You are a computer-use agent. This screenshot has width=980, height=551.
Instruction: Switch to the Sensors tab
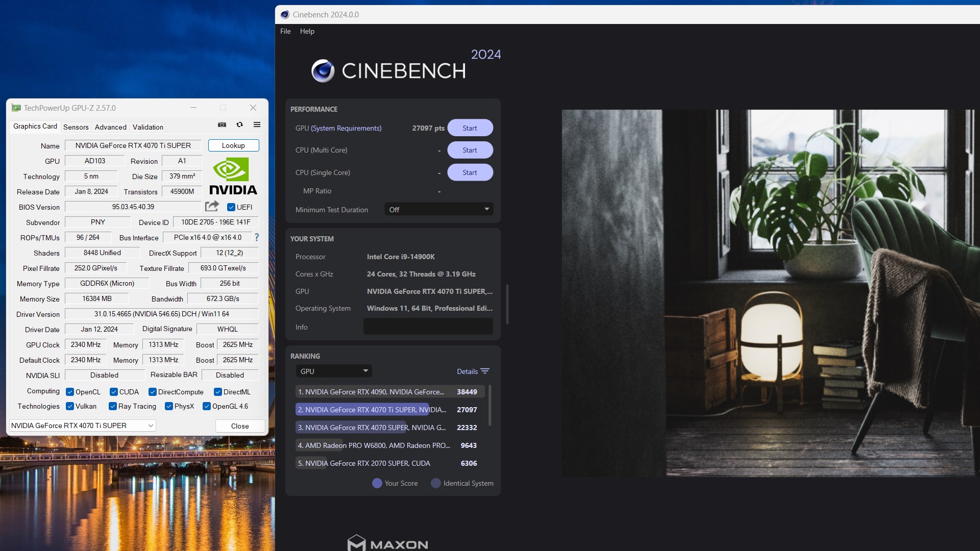click(x=76, y=127)
